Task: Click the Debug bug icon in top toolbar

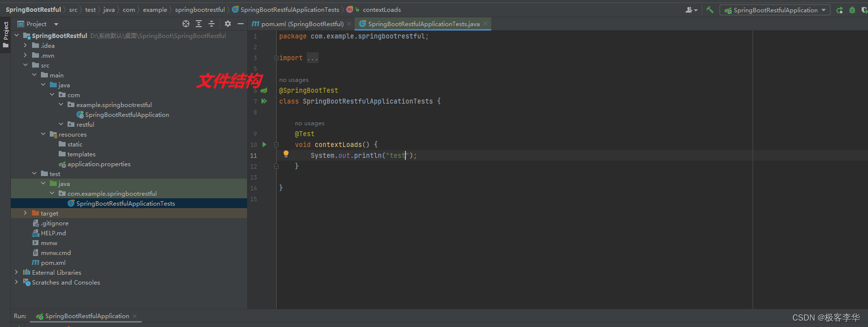Action: click(852, 10)
